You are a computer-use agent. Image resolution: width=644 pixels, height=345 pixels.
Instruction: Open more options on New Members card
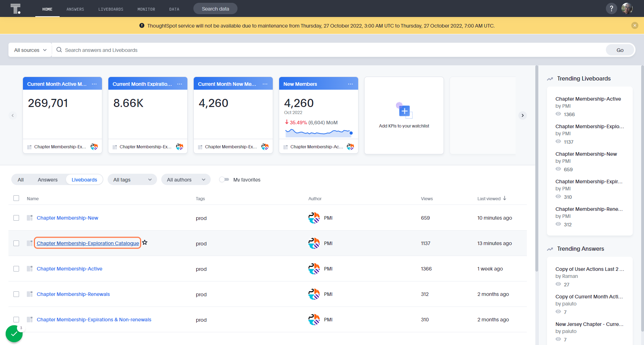[350, 84]
